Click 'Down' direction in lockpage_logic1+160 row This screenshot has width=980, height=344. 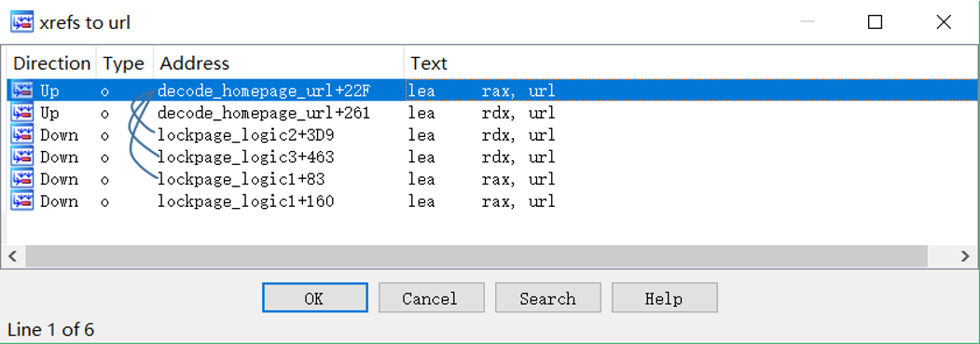coord(60,201)
